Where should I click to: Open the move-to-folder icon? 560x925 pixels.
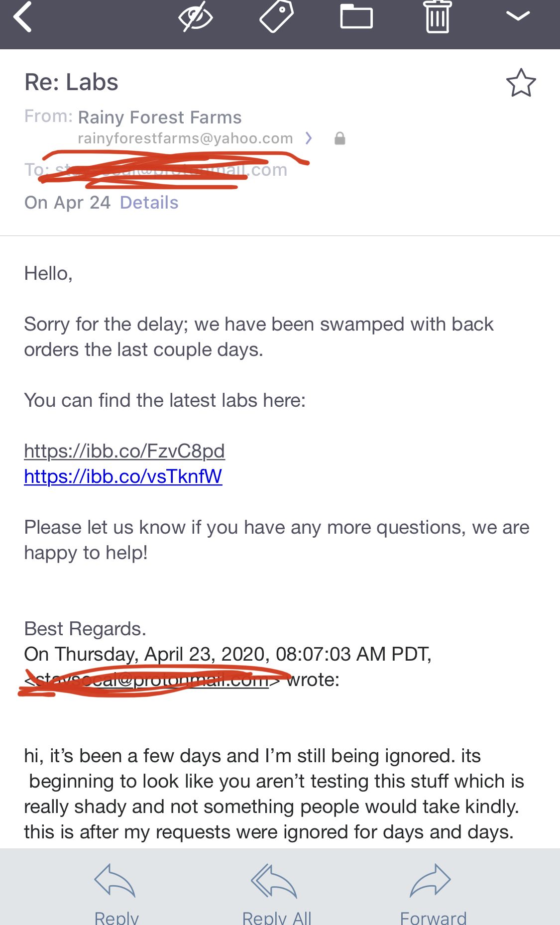(x=356, y=17)
